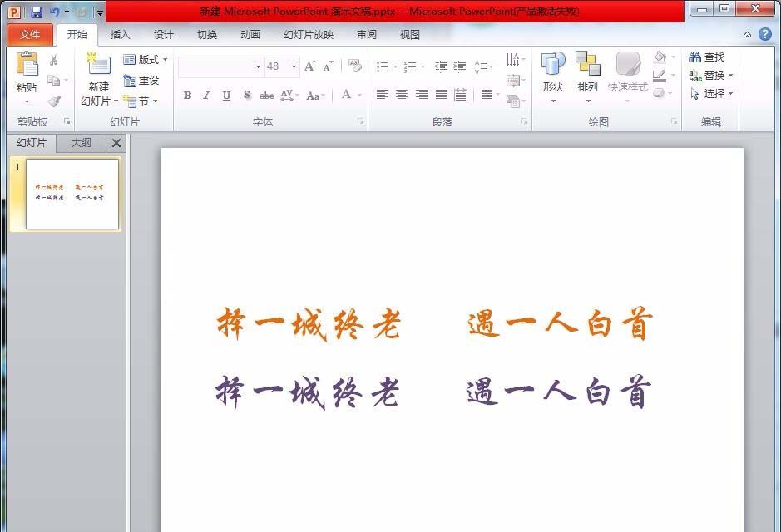
Task: Select the Format Painter brush
Action: [x=54, y=101]
